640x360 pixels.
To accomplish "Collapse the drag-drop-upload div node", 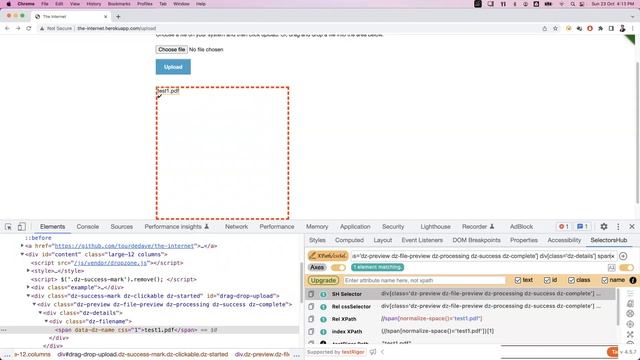I will coord(28,296).
